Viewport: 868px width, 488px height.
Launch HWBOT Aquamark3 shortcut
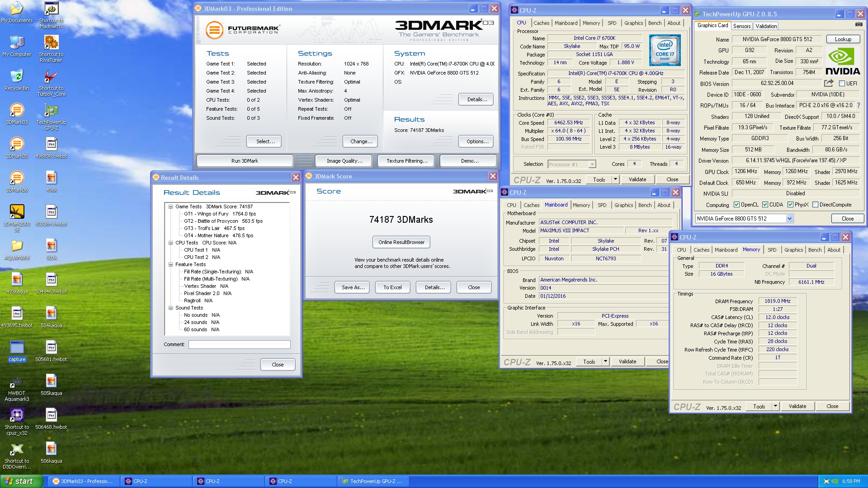[x=17, y=388]
